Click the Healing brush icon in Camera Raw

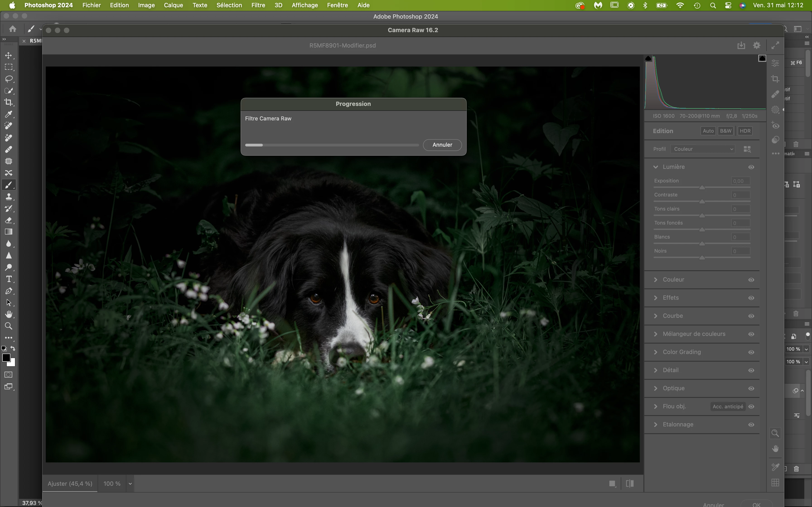pyautogui.click(x=775, y=95)
